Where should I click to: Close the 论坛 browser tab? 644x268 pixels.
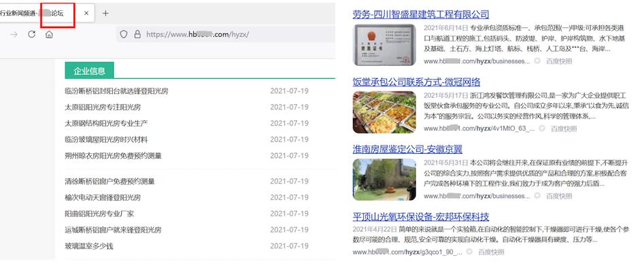tap(86, 13)
